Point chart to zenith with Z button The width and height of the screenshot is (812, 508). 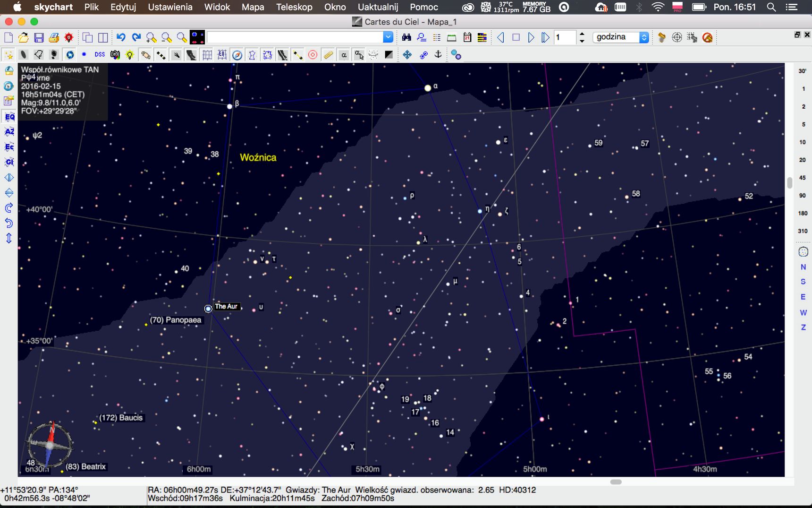pyautogui.click(x=803, y=327)
